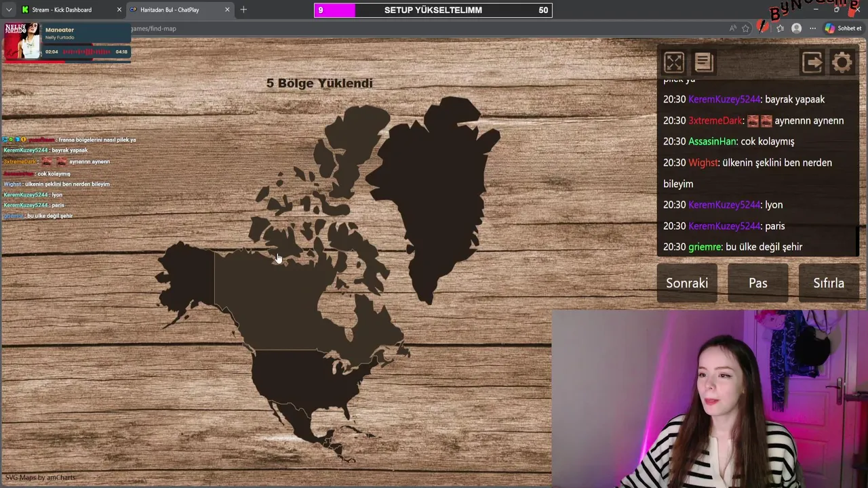Click the Copilot Sohbet et button
This screenshot has height=488, width=868.
(x=843, y=28)
